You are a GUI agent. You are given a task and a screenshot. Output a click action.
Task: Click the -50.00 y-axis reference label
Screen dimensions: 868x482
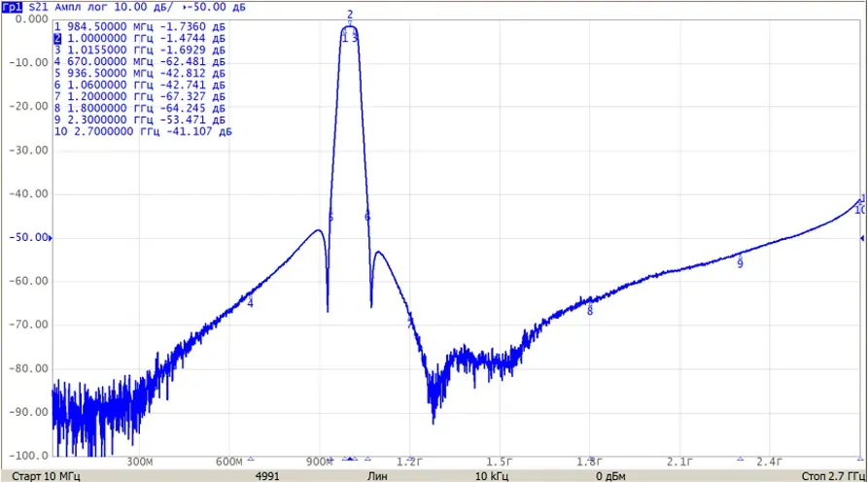[x=29, y=237]
